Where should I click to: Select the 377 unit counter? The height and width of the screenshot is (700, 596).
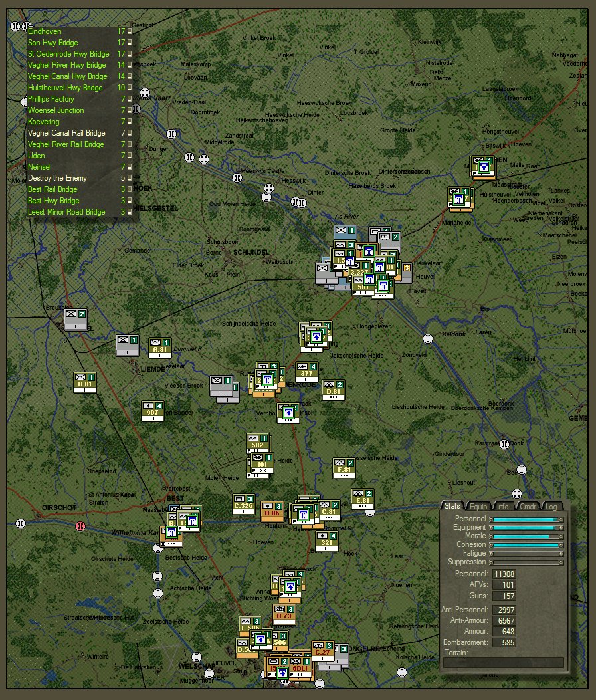[x=306, y=372]
